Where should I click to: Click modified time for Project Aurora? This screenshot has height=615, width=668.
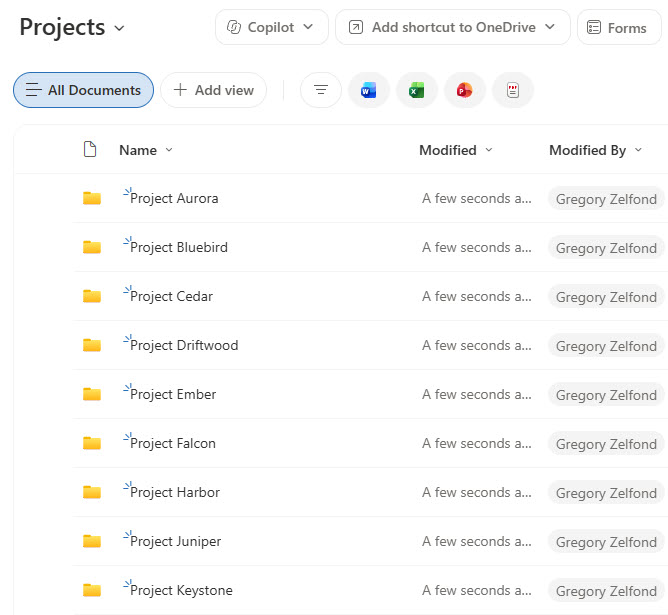point(477,198)
